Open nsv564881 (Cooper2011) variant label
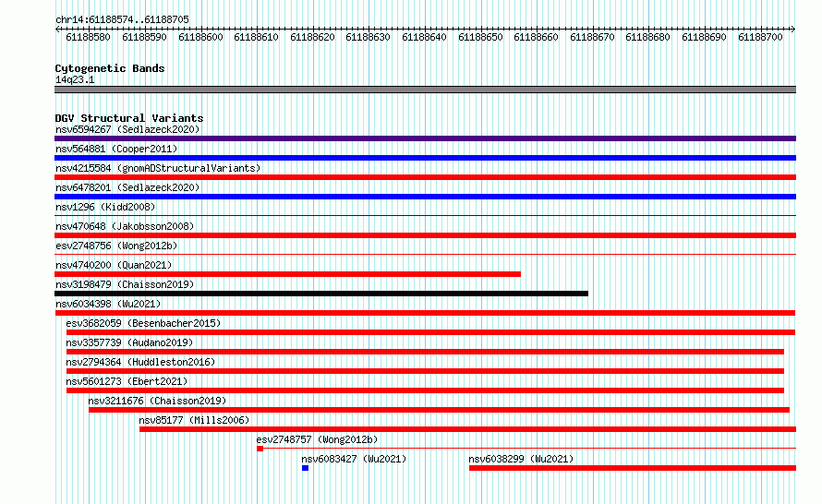This screenshot has height=504, width=822. click(116, 149)
